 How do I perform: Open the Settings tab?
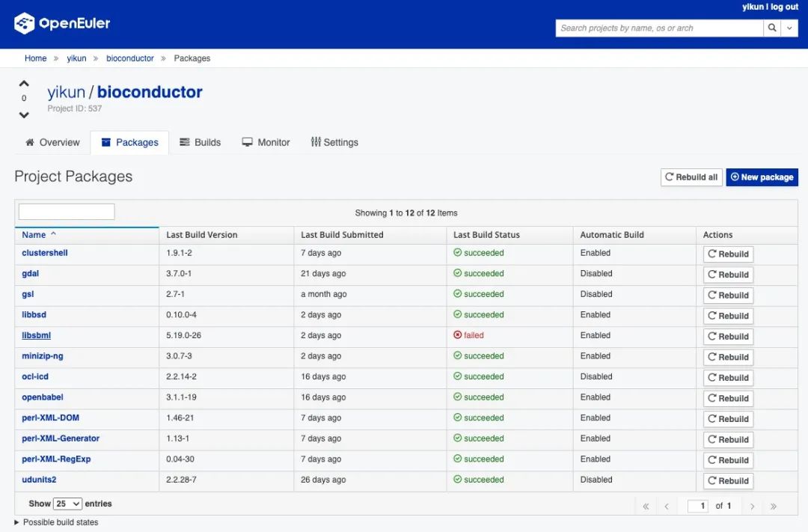pos(334,142)
